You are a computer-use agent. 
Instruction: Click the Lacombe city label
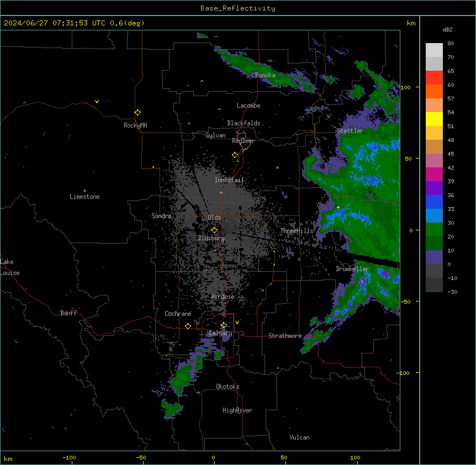[248, 105]
